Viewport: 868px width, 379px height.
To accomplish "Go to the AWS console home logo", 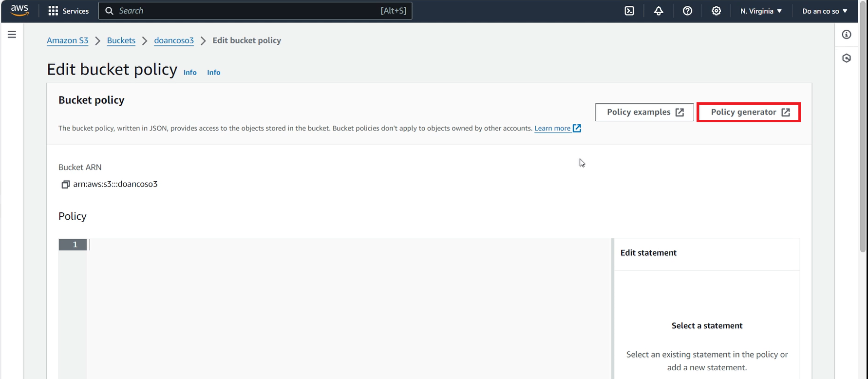I will point(19,10).
